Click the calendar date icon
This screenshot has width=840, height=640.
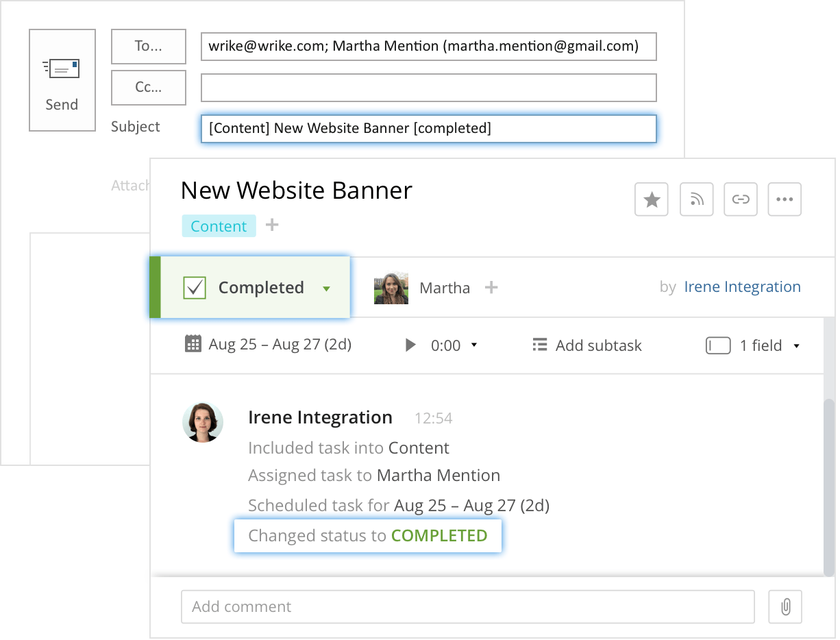(x=193, y=343)
